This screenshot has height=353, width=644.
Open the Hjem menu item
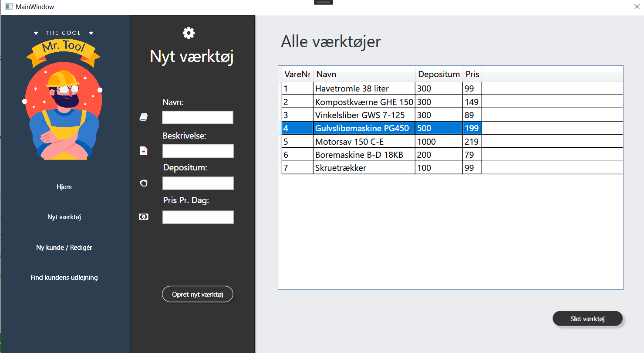pyautogui.click(x=64, y=187)
